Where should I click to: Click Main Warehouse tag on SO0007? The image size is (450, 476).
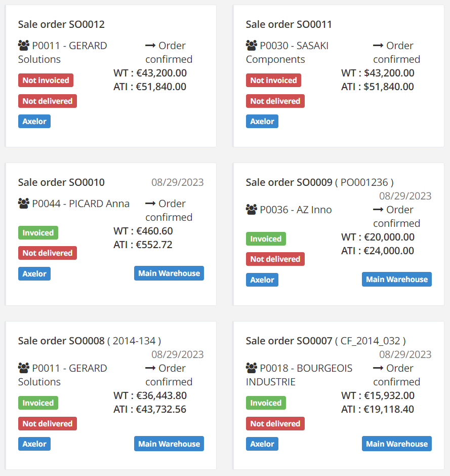(x=396, y=444)
